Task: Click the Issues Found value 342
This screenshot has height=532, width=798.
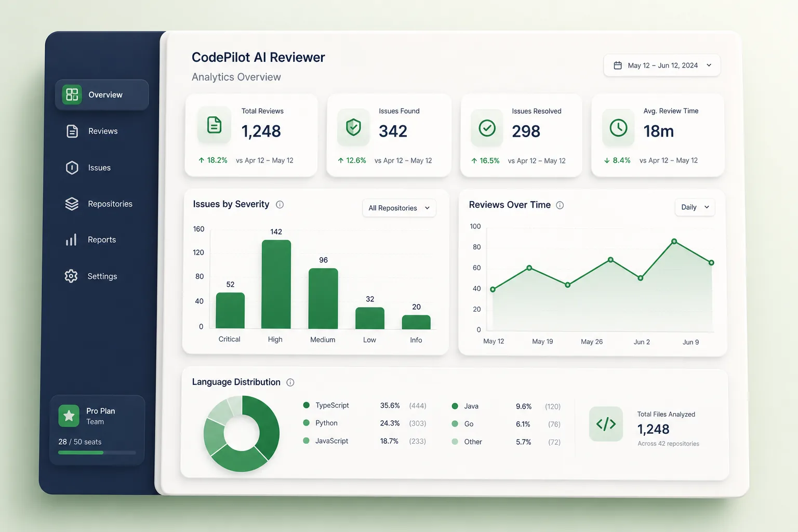Action: pos(393,131)
